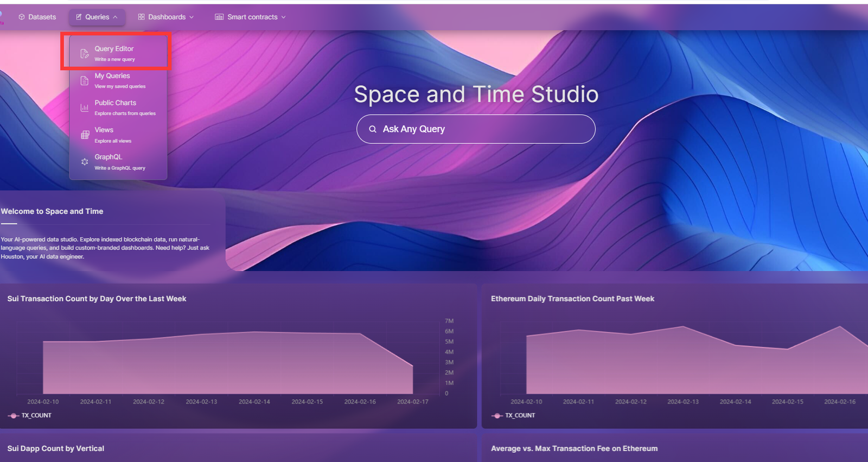The width and height of the screenshot is (868, 462).
Task: Open the Smart contracts menu
Action: (250, 17)
